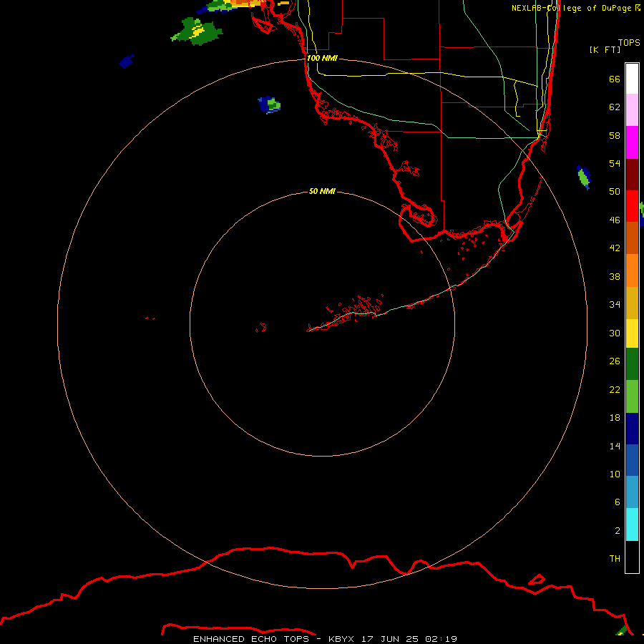Screen dimensions: 644x644
Task: Click the dark orange legend swatch
Action: point(632,238)
